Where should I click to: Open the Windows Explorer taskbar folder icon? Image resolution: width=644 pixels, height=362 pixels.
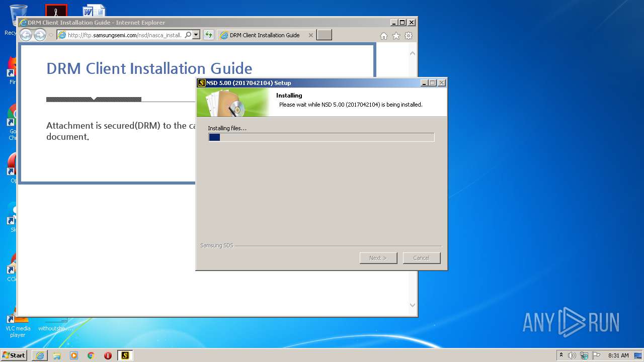click(57, 355)
